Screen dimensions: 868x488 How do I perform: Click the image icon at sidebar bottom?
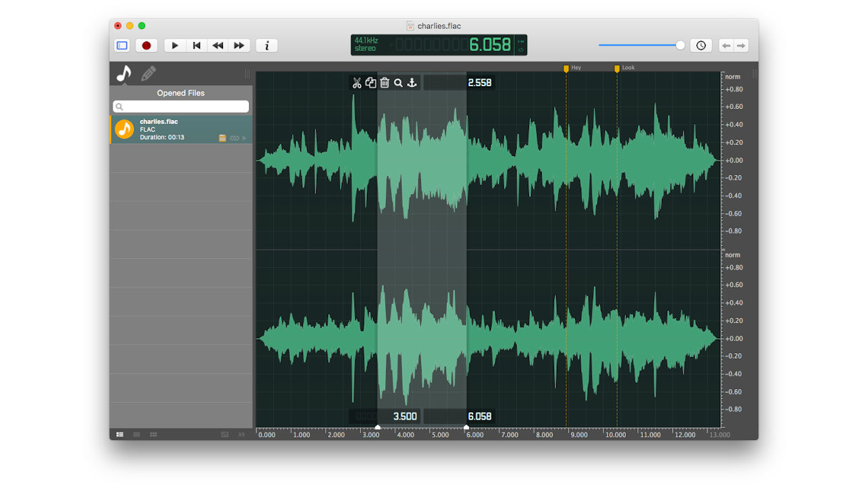pos(224,434)
